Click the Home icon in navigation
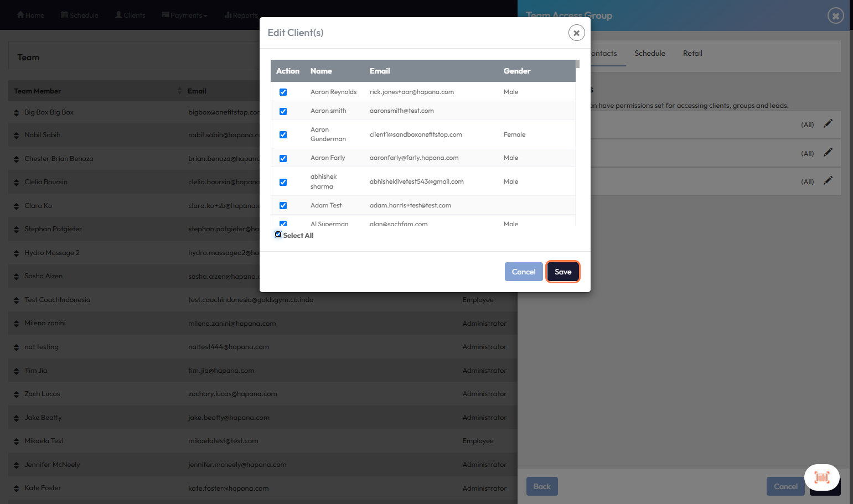This screenshot has width=853, height=504. (20, 15)
